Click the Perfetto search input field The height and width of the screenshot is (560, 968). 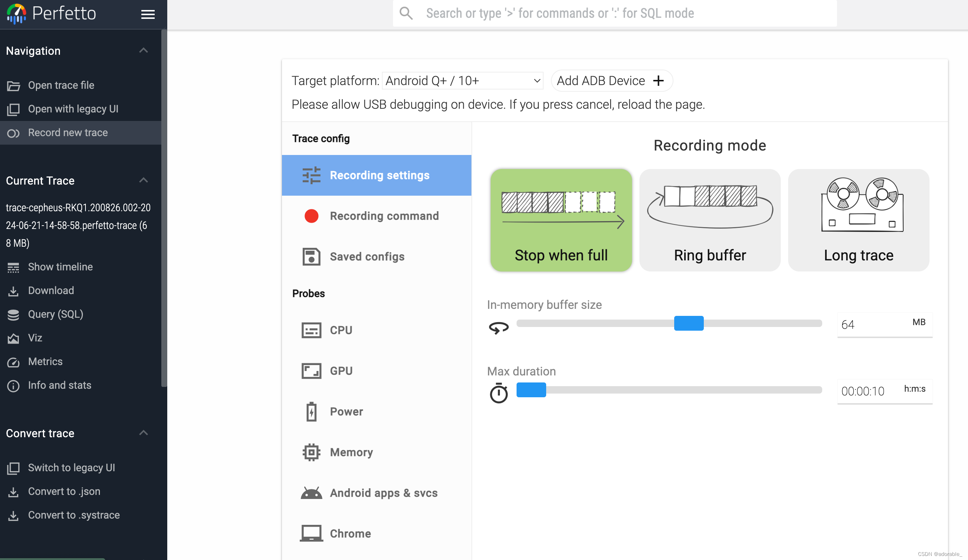[x=614, y=13]
